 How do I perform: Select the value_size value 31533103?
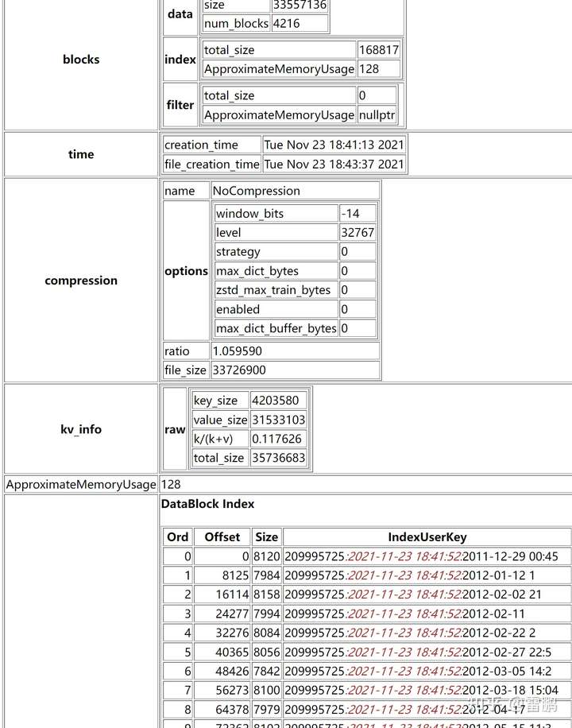pyautogui.click(x=279, y=420)
